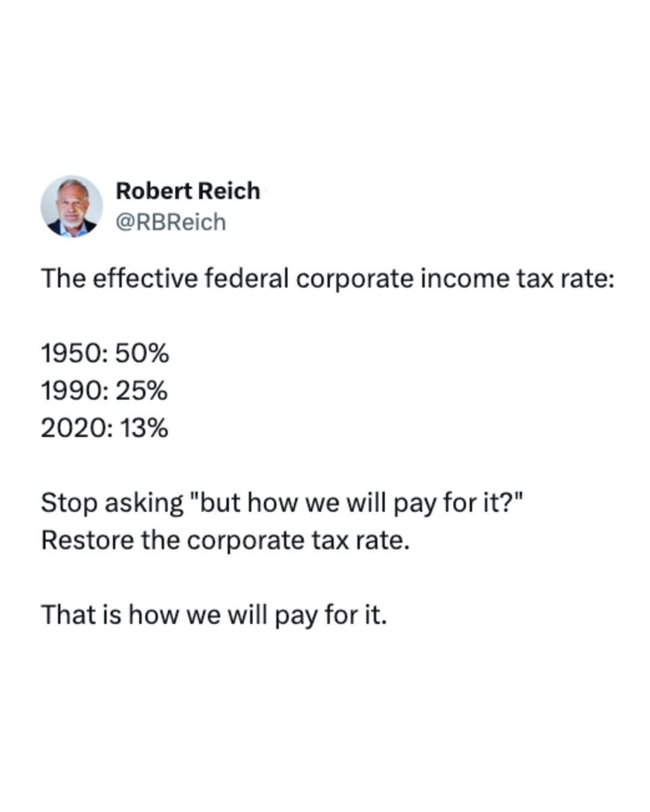
Task: Click Robert Reich's profile photo
Action: pos(72,206)
